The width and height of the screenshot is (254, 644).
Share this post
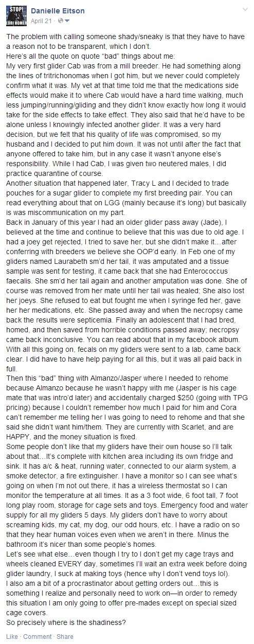[65, 636]
